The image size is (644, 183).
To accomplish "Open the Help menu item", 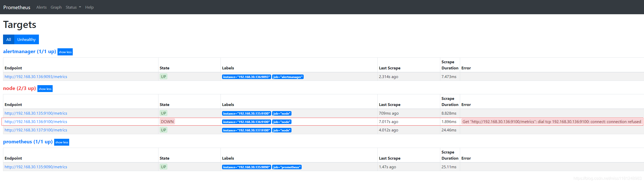I will [x=90, y=7].
